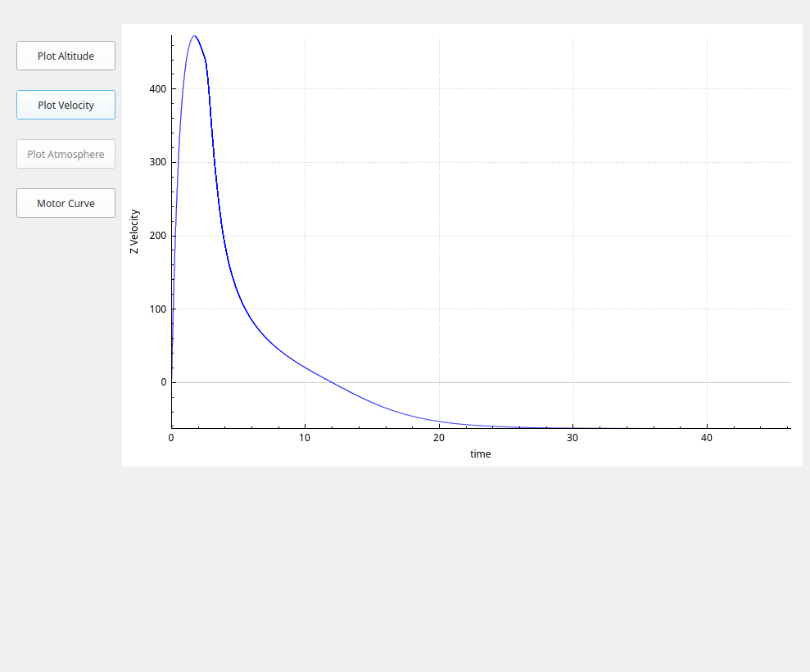The width and height of the screenshot is (810, 672).
Task: Click the 0 tick label on time axis
Action: [x=171, y=438]
